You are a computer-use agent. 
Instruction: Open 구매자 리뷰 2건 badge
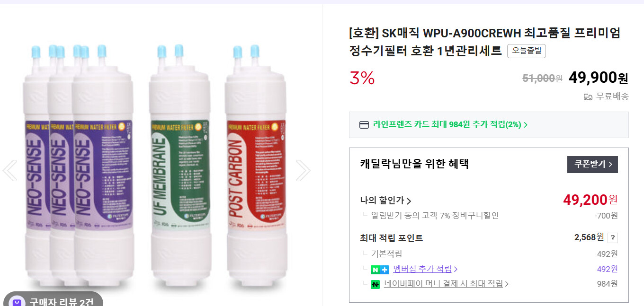tap(53, 301)
